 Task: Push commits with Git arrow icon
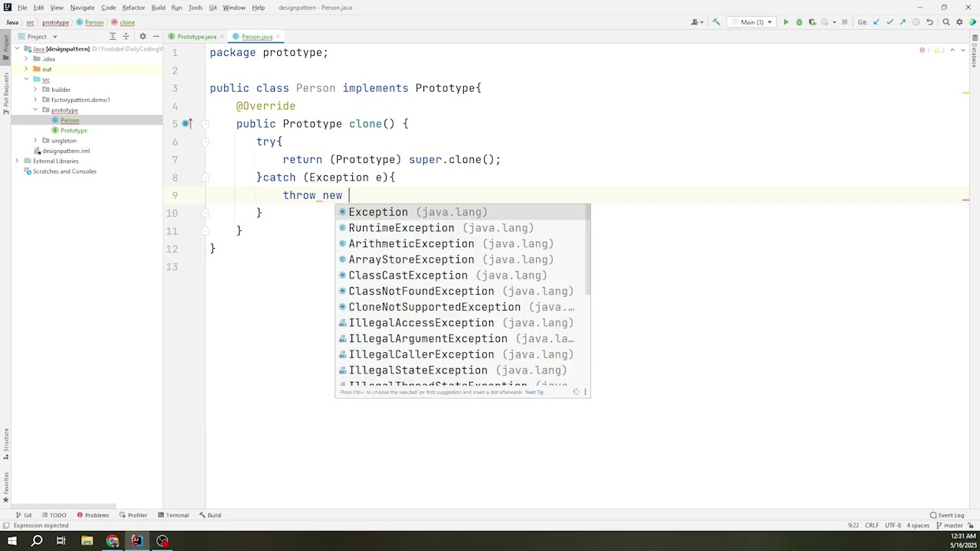903,22
